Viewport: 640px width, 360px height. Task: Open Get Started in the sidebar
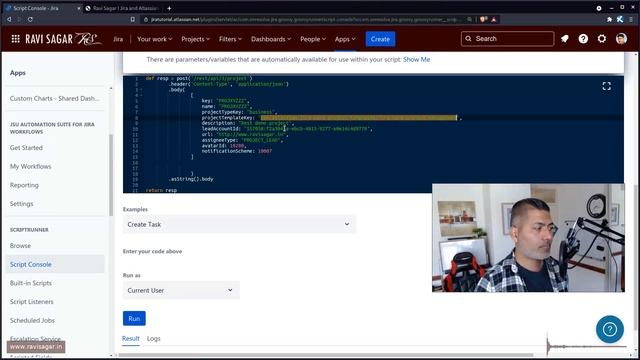coord(26,147)
